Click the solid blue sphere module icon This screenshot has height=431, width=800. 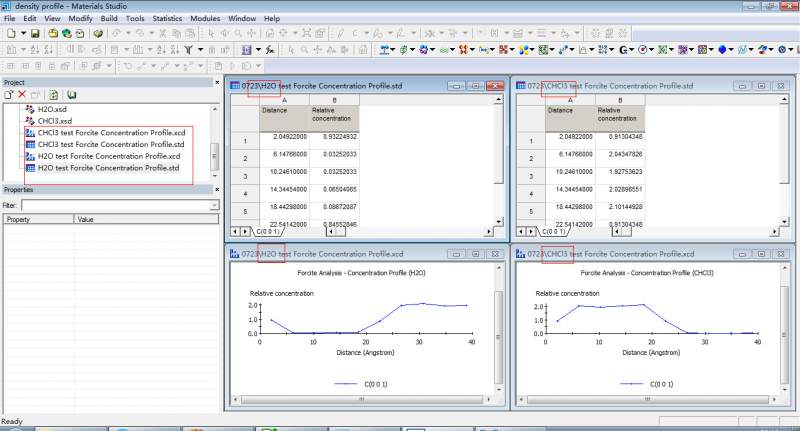[x=722, y=49]
